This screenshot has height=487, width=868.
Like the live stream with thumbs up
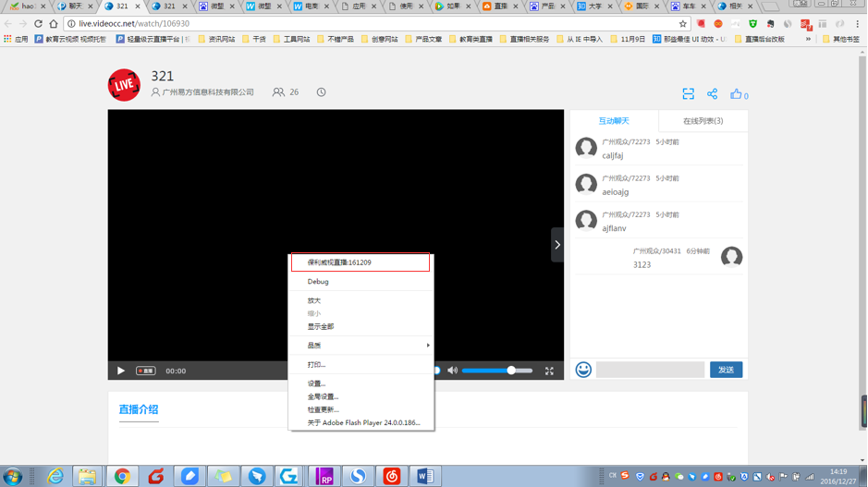click(x=736, y=94)
